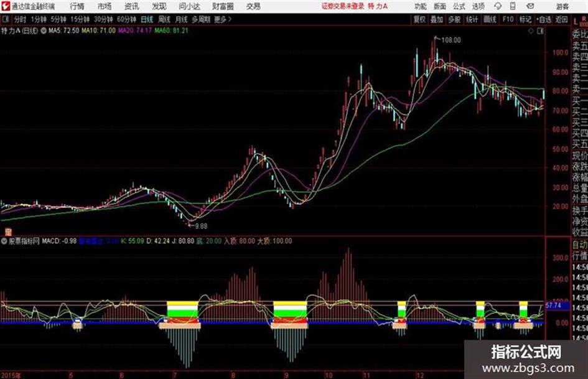Click the 通达信 red logo icon
The height and width of the screenshot is (379, 588).
coord(6,6)
